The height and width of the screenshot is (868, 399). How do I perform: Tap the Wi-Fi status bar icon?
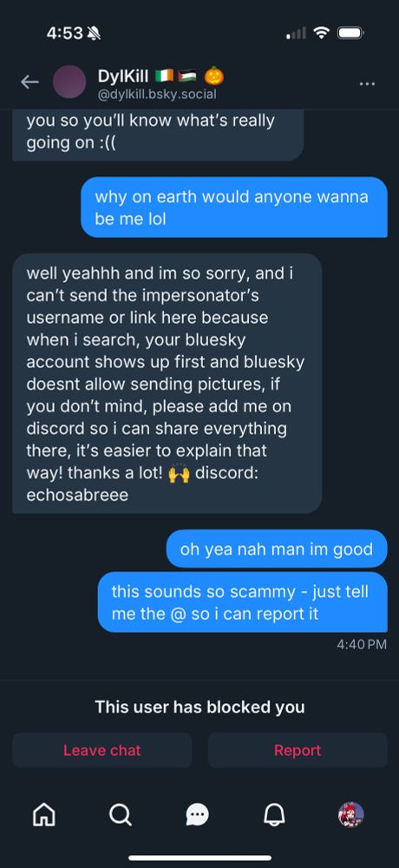322,33
